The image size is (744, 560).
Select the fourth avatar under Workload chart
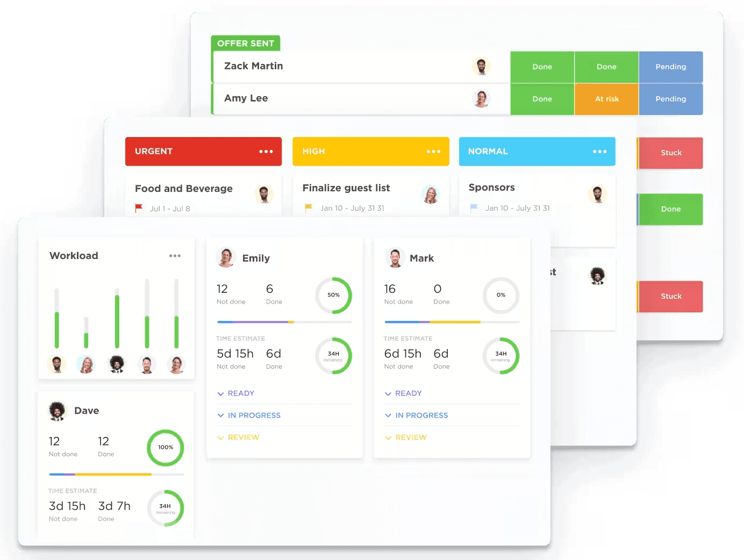[x=147, y=364]
